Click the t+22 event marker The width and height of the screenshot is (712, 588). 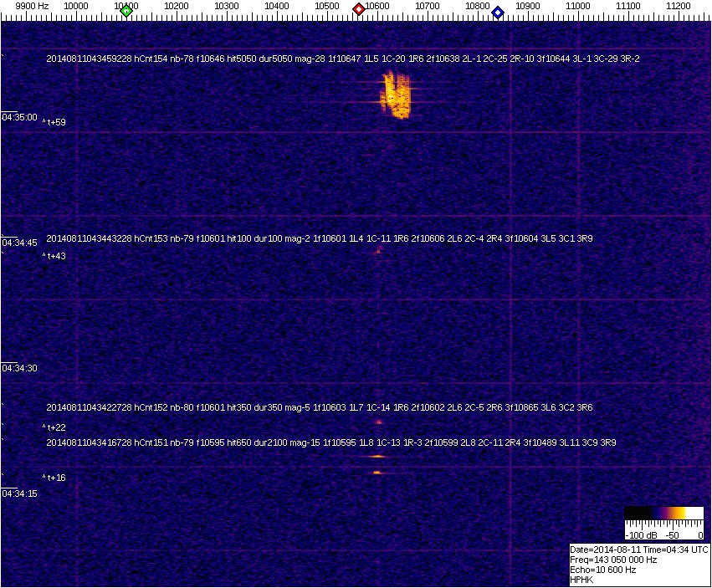[55, 427]
